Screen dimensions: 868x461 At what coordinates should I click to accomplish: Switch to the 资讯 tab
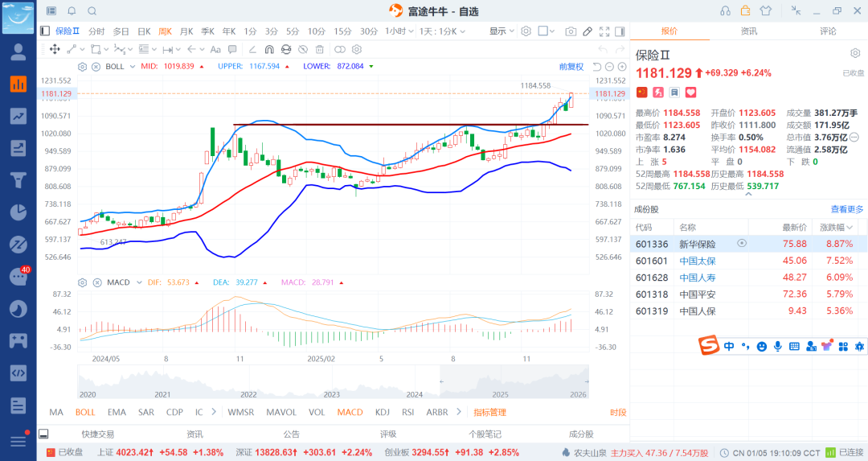[x=748, y=31]
